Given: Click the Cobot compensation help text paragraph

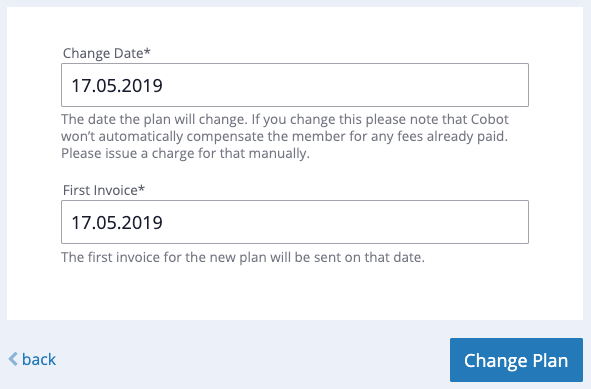Looking at the screenshot, I should click(x=285, y=136).
